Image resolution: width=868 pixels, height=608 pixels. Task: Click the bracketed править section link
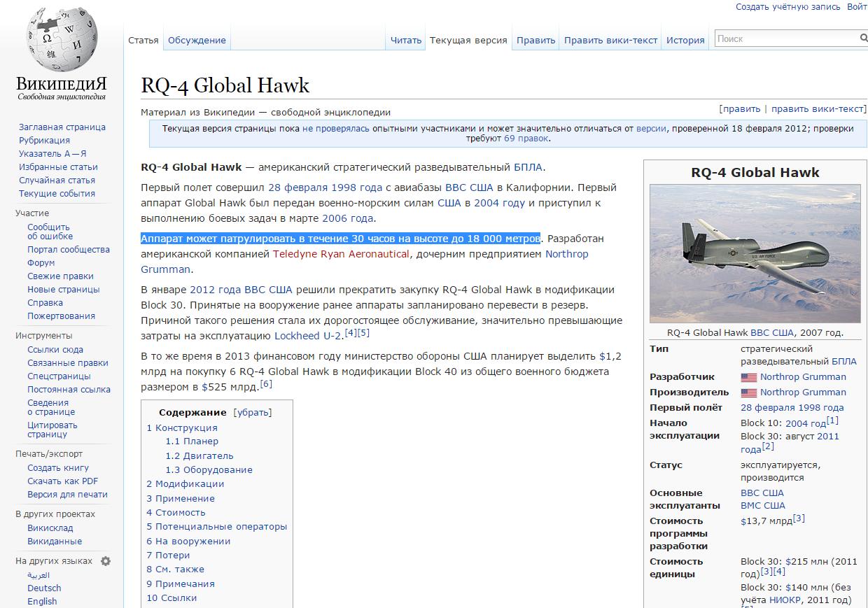pyautogui.click(x=741, y=109)
